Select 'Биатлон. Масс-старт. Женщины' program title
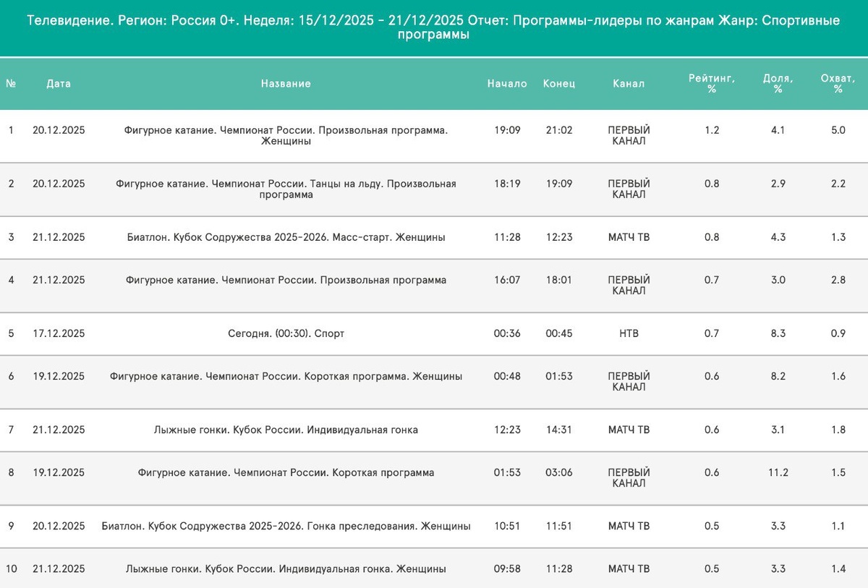The width and height of the screenshot is (868, 588). (x=286, y=237)
